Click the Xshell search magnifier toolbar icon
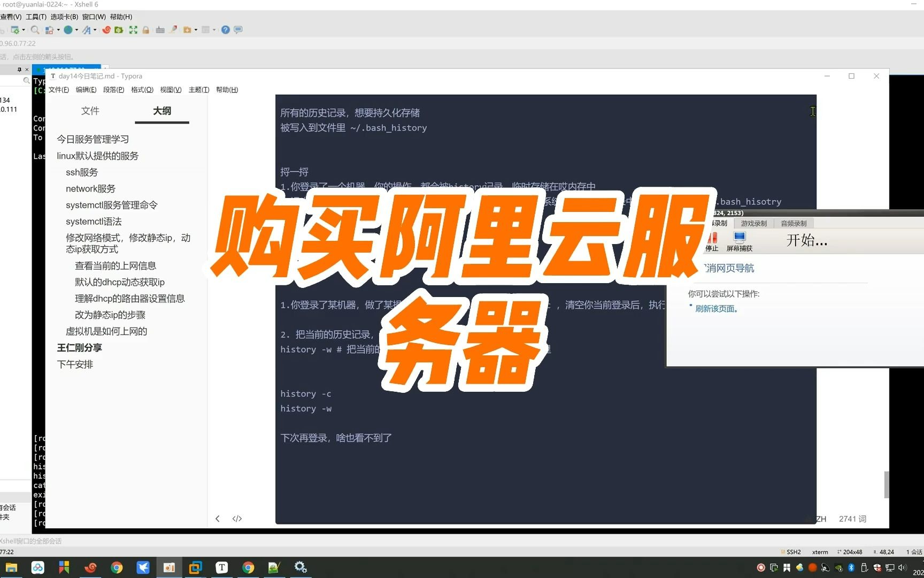This screenshot has width=924, height=578. 35,30
